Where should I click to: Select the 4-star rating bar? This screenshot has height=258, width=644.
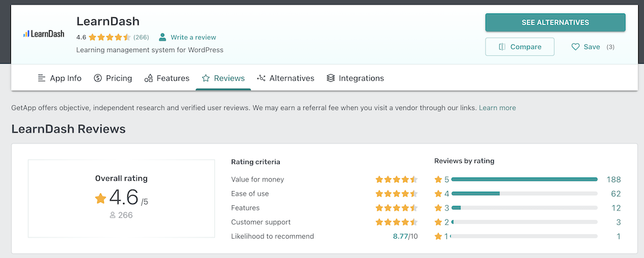click(524, 194)
